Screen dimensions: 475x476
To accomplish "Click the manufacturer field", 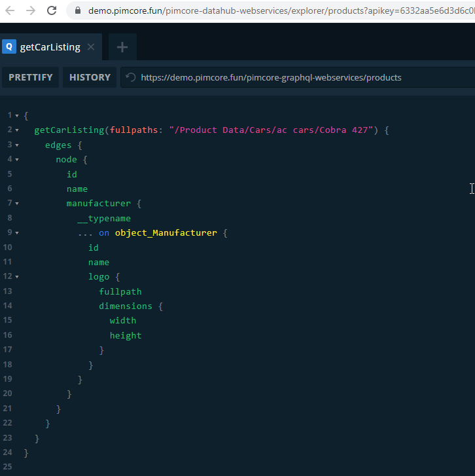I will pyautogui.click(x=99, y=204).
